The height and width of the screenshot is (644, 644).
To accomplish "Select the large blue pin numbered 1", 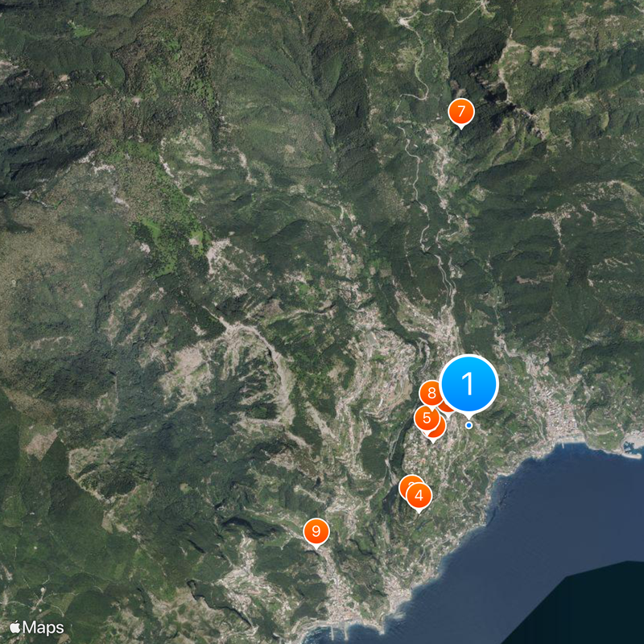I will coord(469,382).
